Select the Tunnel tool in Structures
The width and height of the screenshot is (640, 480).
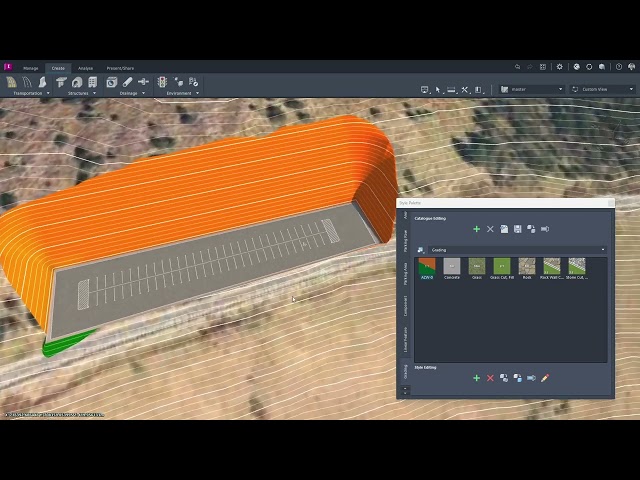pos(77,82)
